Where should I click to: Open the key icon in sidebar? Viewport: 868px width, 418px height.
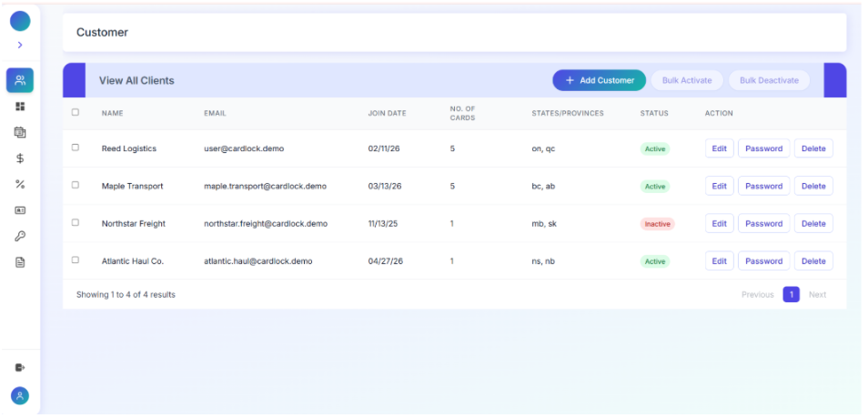tap(20, 237)
